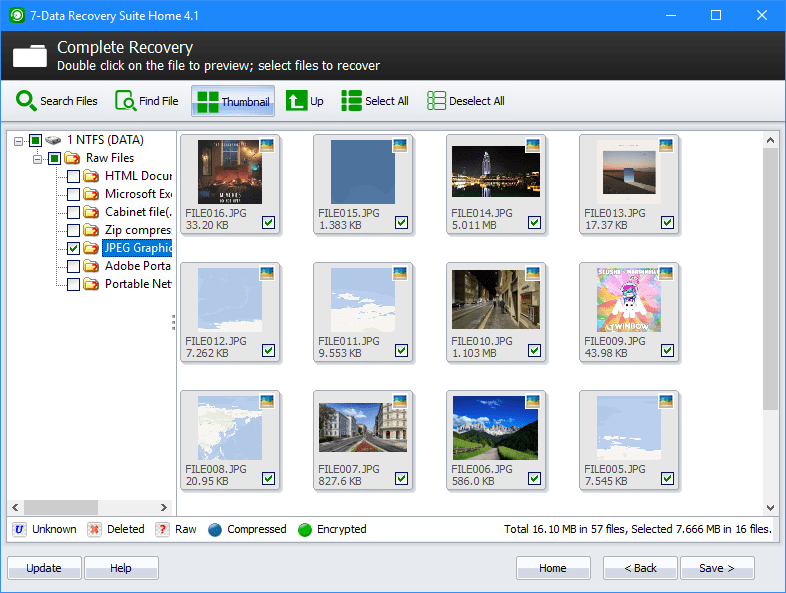This screenshot has width=786, height=593.
Task: Select the Raw Files tree item
Action: point(110,158)
